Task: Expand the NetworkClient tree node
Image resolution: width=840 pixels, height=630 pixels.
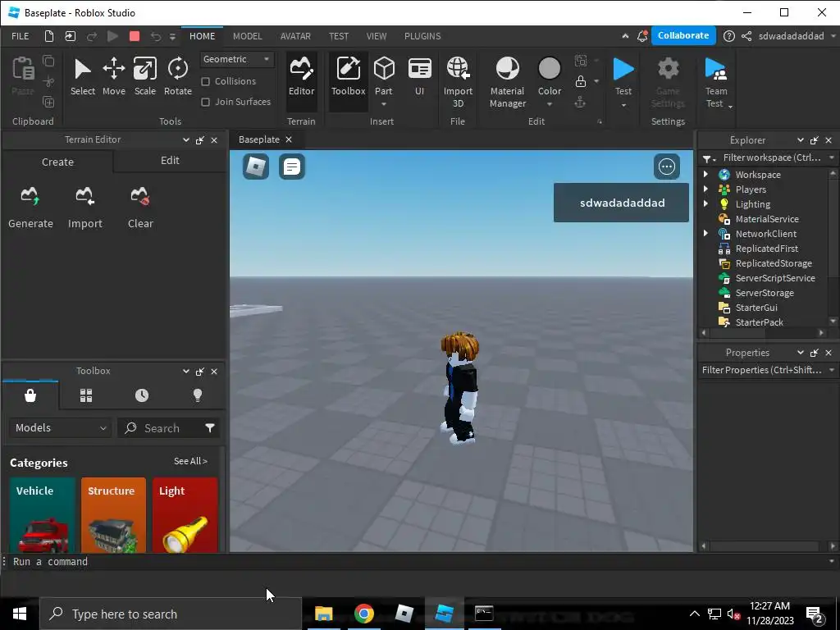Action: (705, 233)
